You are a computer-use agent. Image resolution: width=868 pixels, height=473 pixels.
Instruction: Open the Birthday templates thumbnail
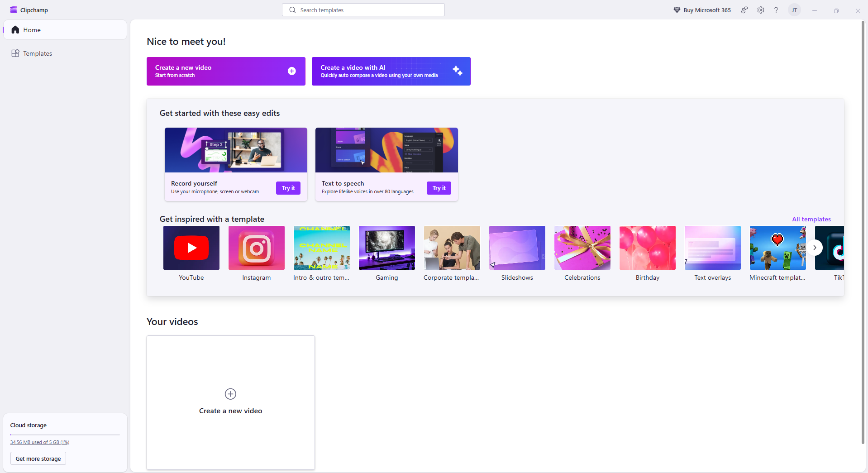pyautogui.click(x=648, y=248)
